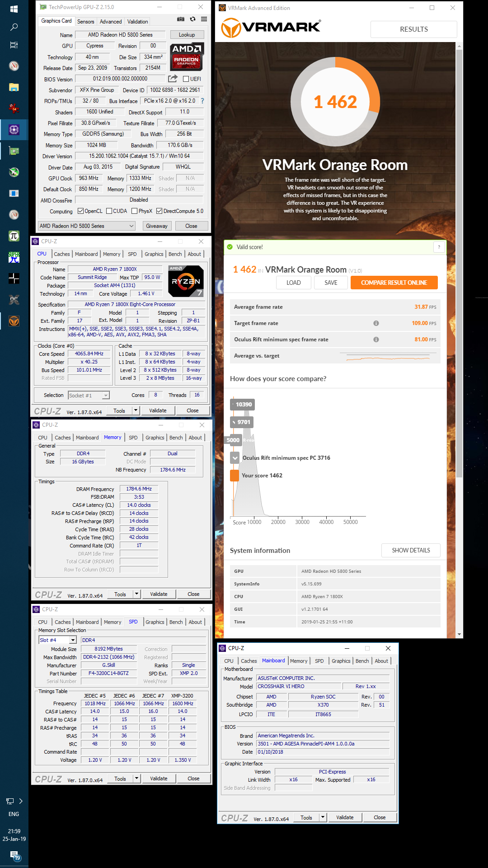This screenshot has height=868, width=488.
Task: Click the 9701 score marker on chart
Action: [242, 422]
